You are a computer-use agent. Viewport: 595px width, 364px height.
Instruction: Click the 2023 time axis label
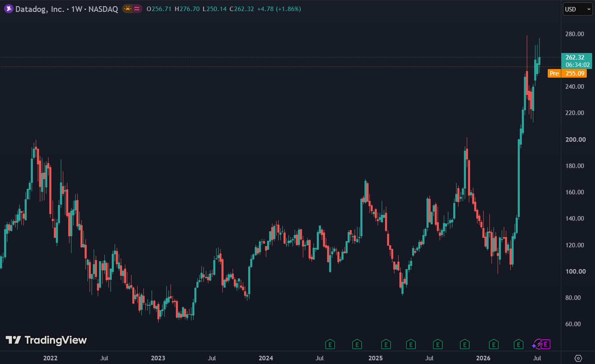click(158, 358)
